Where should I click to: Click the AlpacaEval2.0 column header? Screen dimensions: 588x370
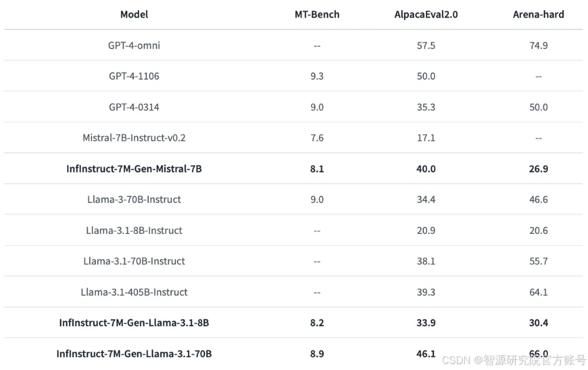click(x=426, y=14)
